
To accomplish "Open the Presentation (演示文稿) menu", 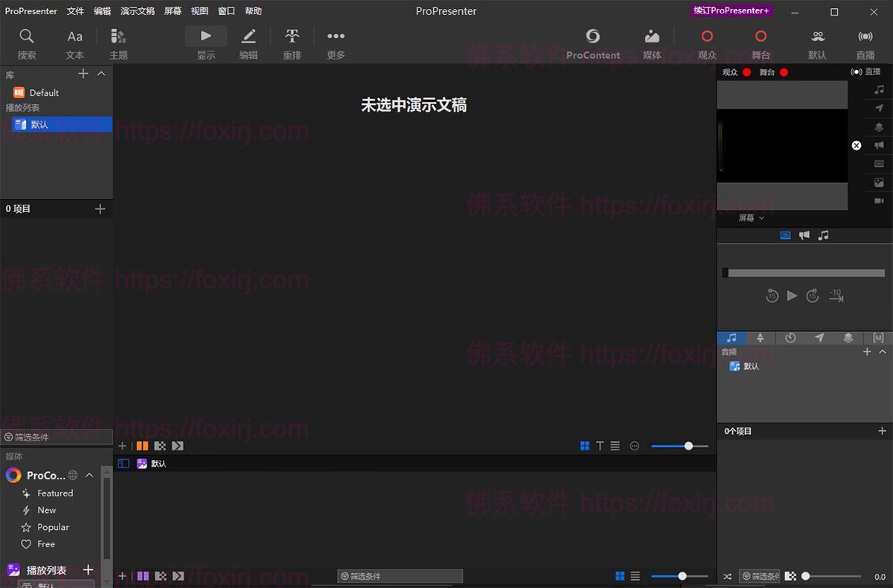I will (x=138, y=11).
